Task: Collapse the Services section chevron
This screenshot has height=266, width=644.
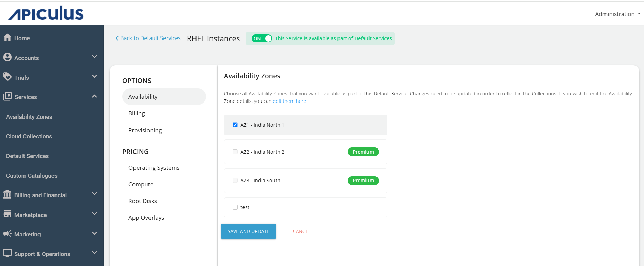Action: pyautogui.click(x=94, y=97)
